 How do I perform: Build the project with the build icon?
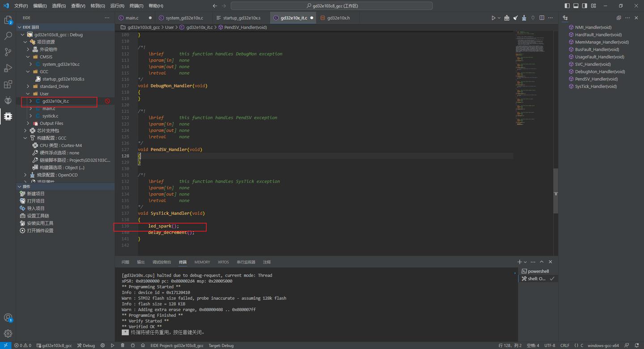pyautogui.click(x=507, y=17)
